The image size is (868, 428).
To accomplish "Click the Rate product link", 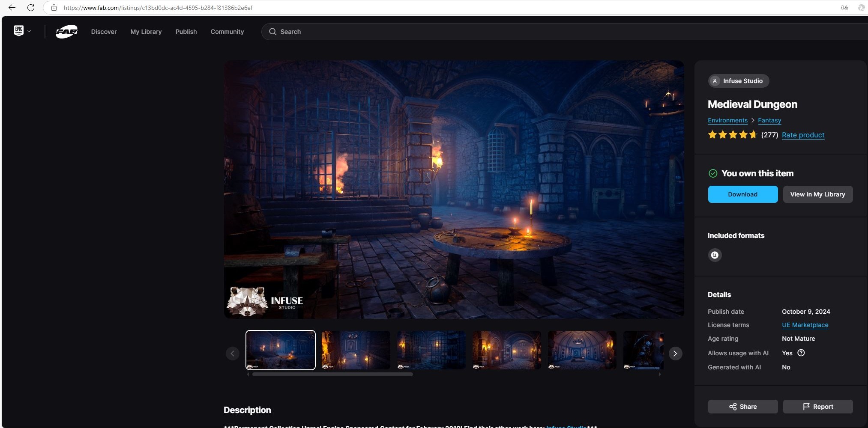I will [x=803, y=135].
